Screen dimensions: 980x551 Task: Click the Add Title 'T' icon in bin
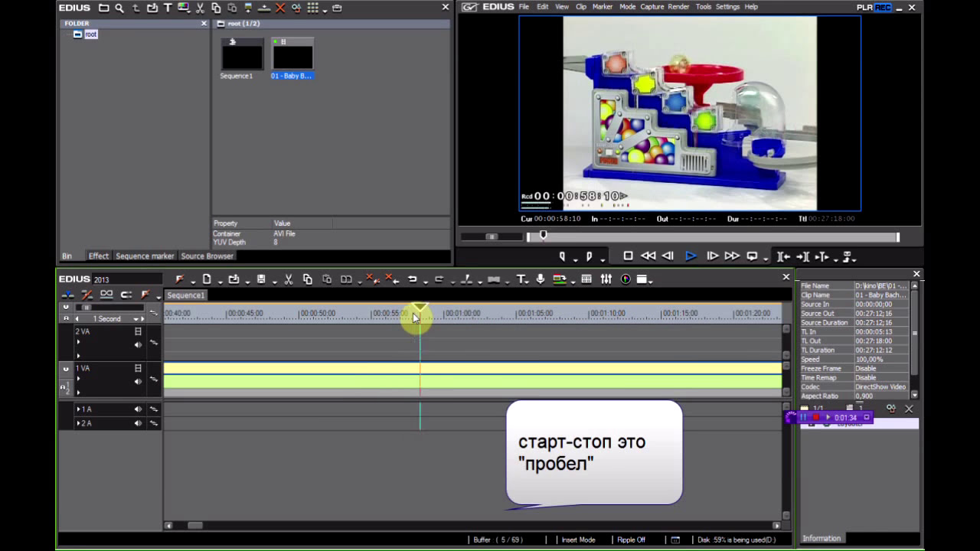(168, 8)
